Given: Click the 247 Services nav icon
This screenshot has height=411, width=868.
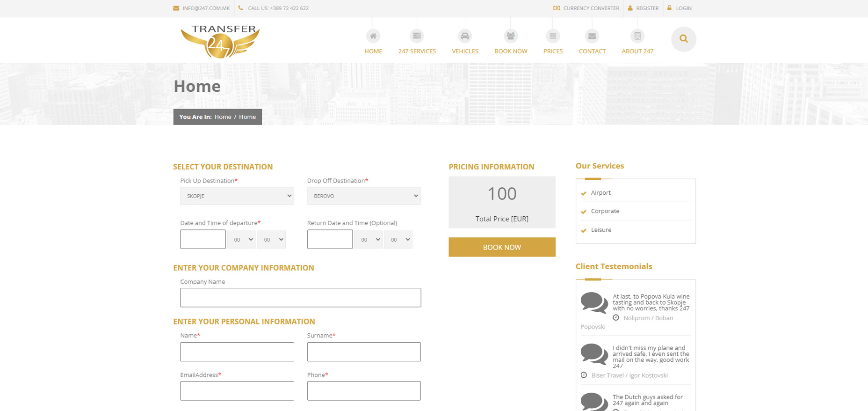Looking at the screenshot, I should point(417,36).
